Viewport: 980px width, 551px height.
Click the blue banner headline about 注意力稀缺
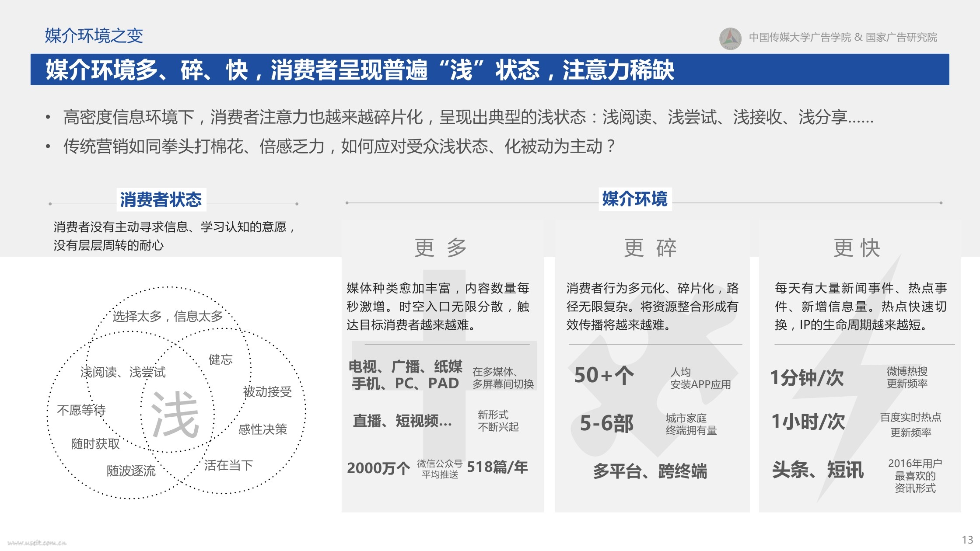360,70
